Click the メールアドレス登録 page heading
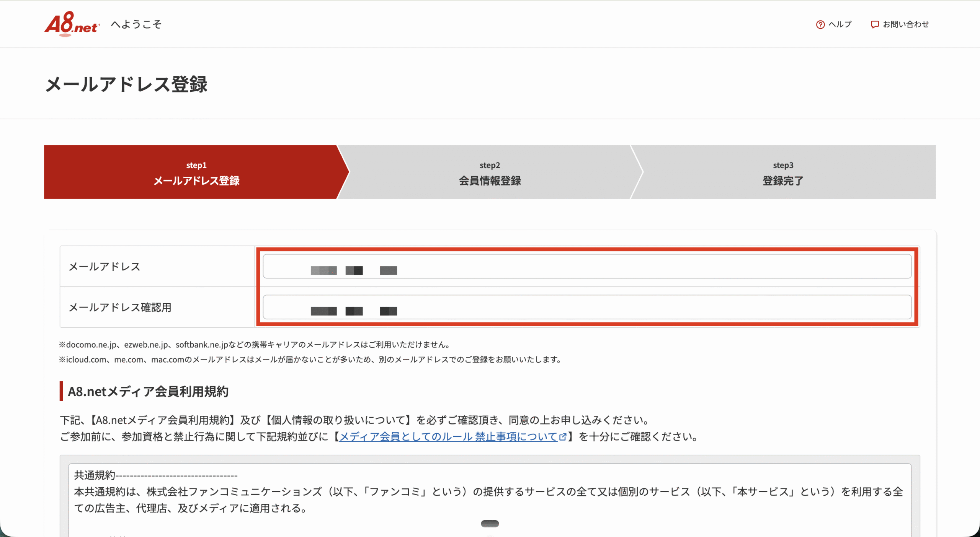The image size is (980, 537). tap(126, 84)
